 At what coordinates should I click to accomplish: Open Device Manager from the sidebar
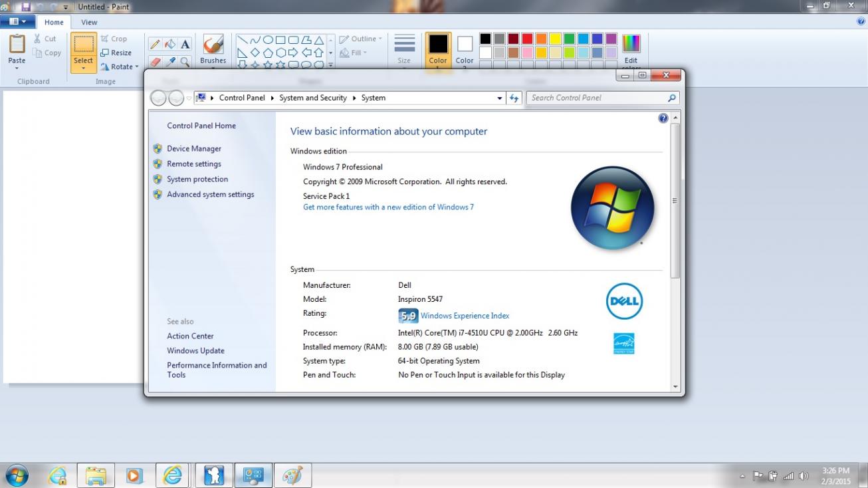[194, 149]
